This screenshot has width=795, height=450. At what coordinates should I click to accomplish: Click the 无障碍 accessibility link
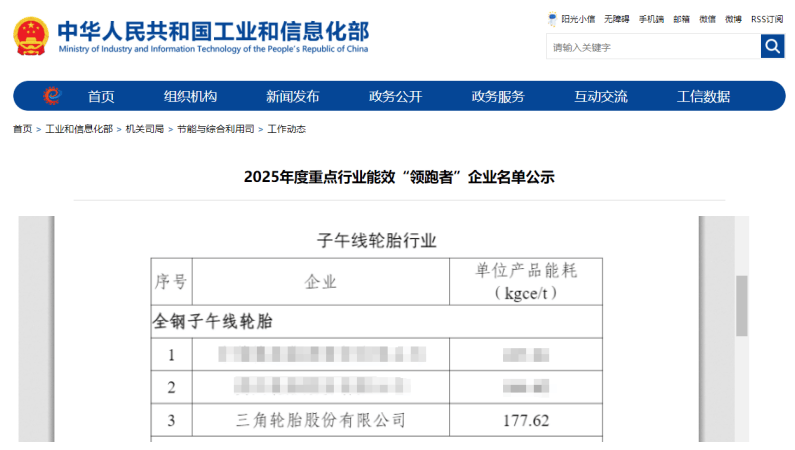point(617,19)
